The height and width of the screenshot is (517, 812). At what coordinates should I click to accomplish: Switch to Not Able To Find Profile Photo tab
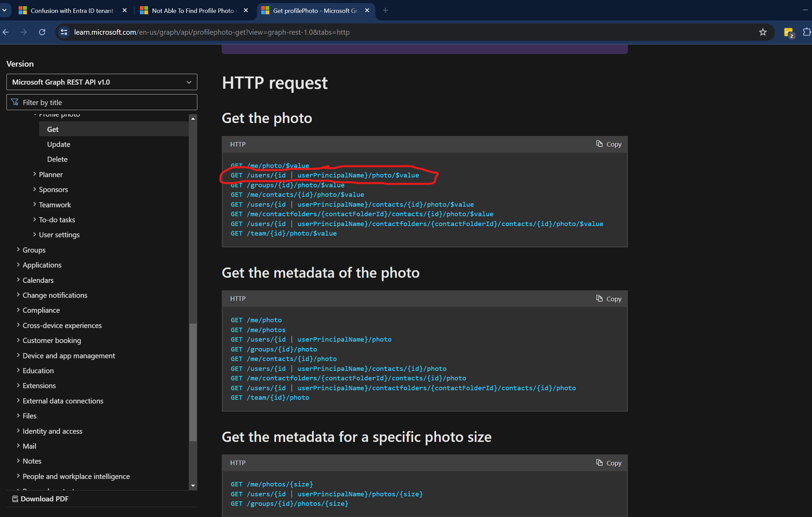point(193,11)
